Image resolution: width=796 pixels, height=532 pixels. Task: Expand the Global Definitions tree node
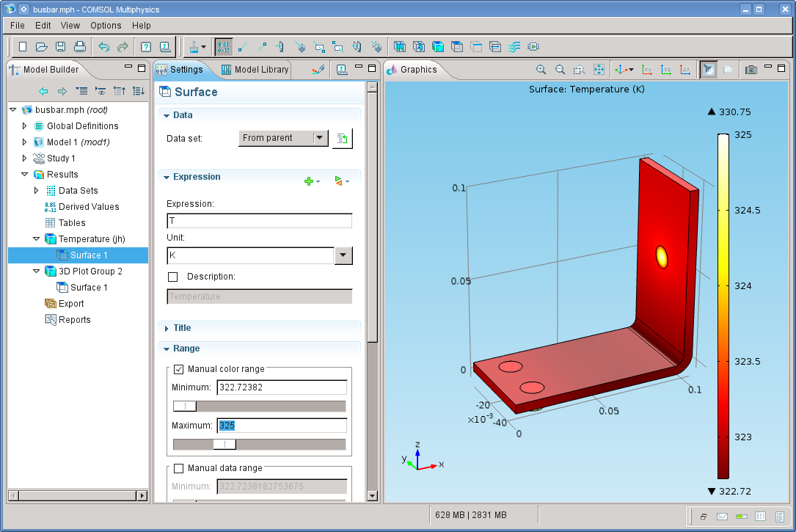[x=24, y=126]
